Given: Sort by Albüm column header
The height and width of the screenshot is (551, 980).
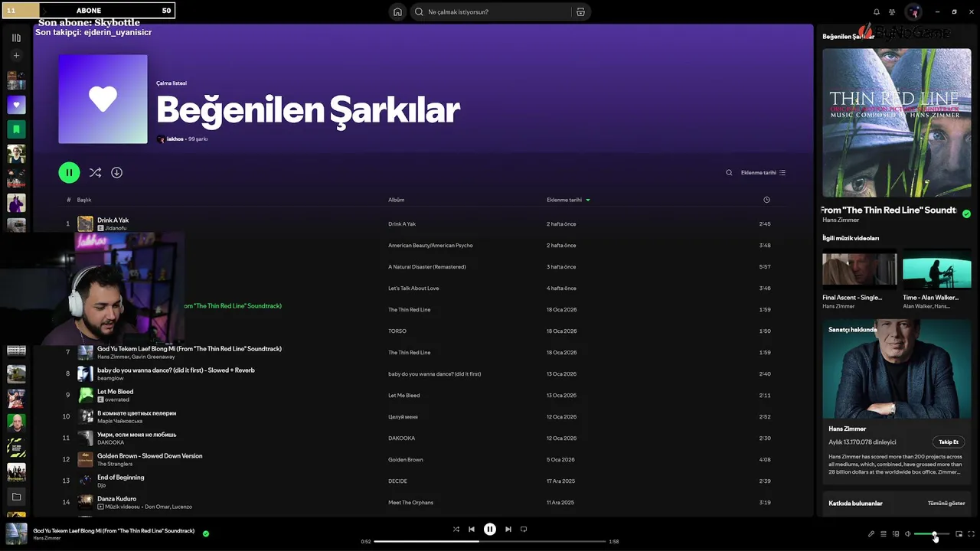Looking at the screenshot, I should (396, 200).
